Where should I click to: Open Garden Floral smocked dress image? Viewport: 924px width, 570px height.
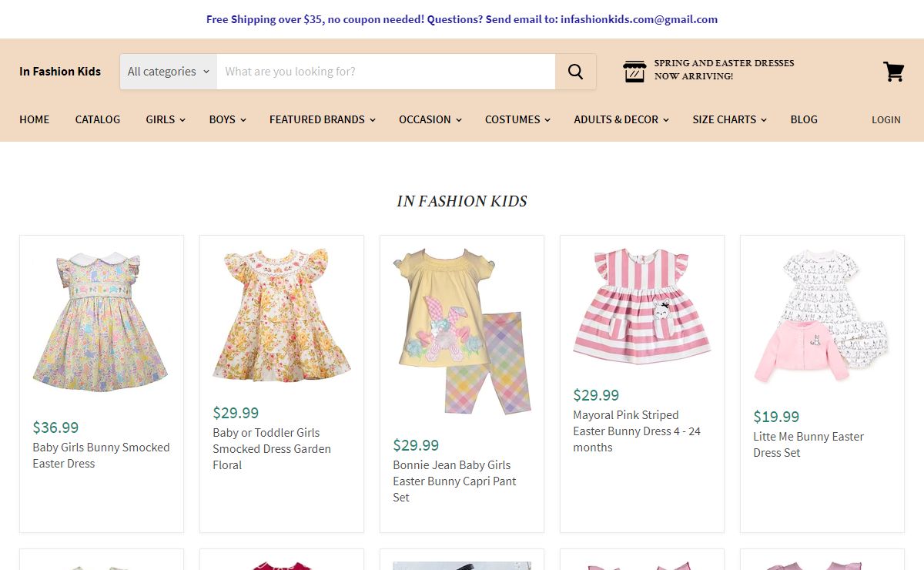pyautogui.click(x=281, y=313)
